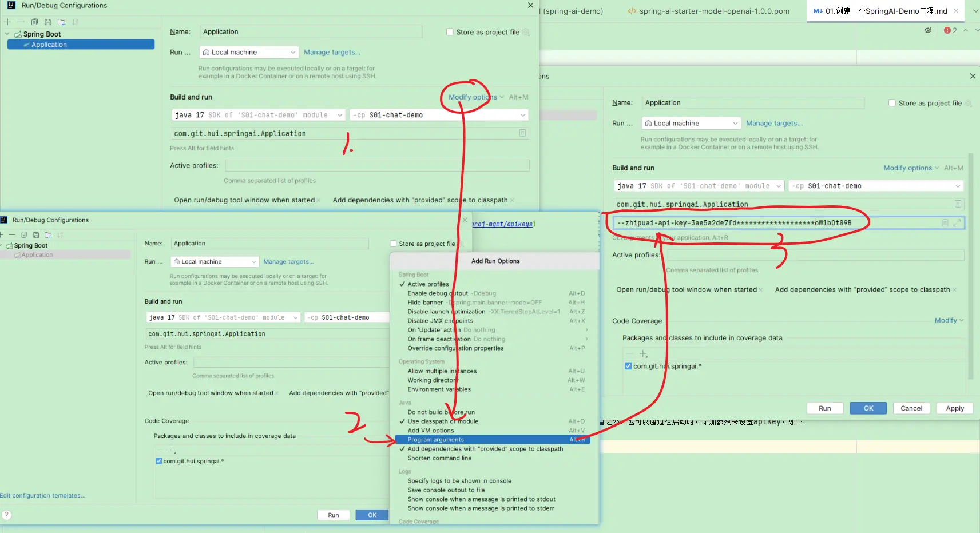The image size is (980, 533).
Task: Close the 01.创建一个SpringAI-Demo工程.md editor tab
Action: click(x=955, y=11)
